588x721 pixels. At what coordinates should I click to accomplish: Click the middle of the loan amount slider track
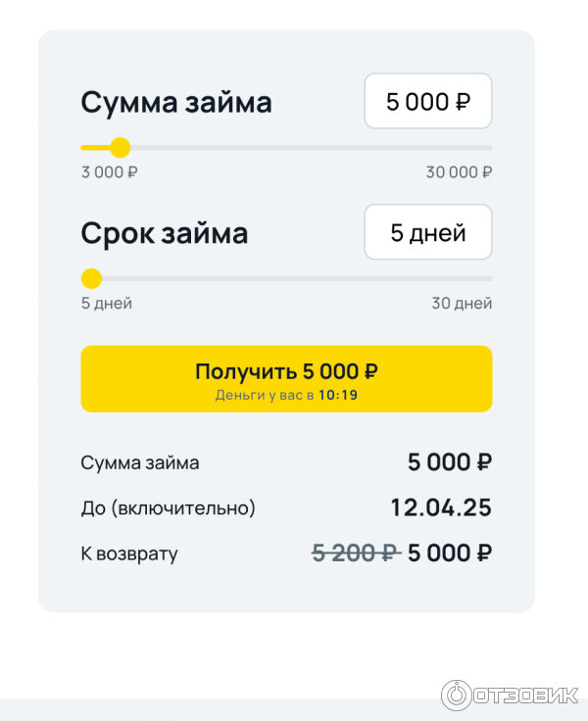coord(286,148)
